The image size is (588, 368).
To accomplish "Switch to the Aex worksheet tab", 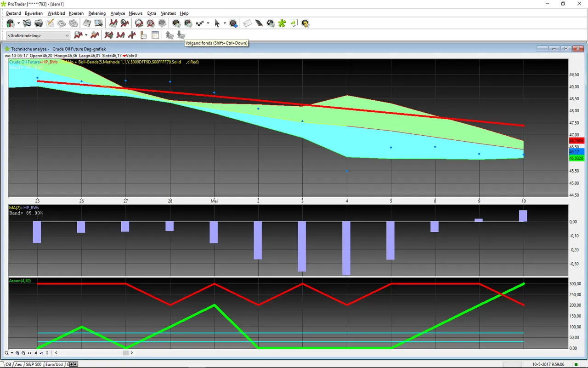I will point(18,364).
